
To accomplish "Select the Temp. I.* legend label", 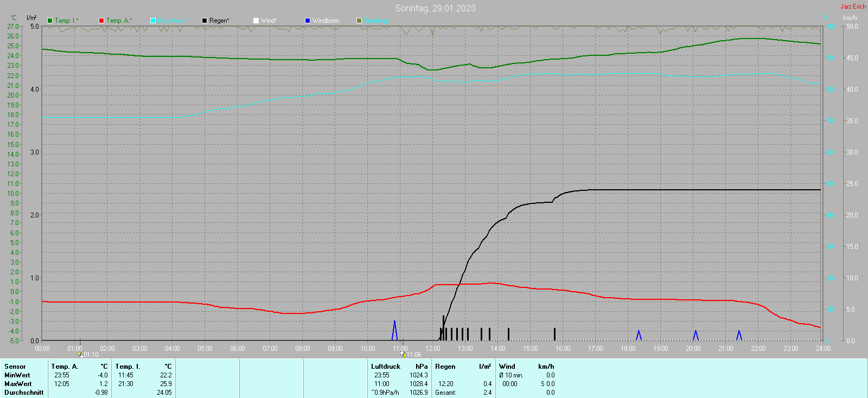I will (x=67, y=21).
